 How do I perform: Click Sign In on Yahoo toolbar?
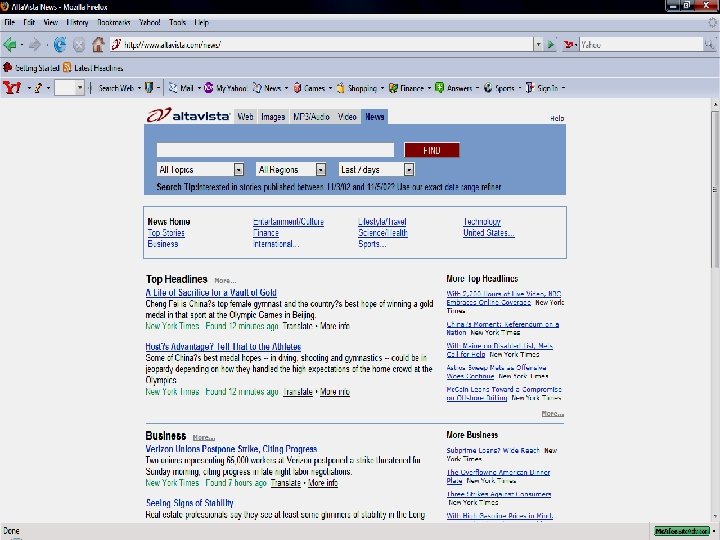point(542,88)
